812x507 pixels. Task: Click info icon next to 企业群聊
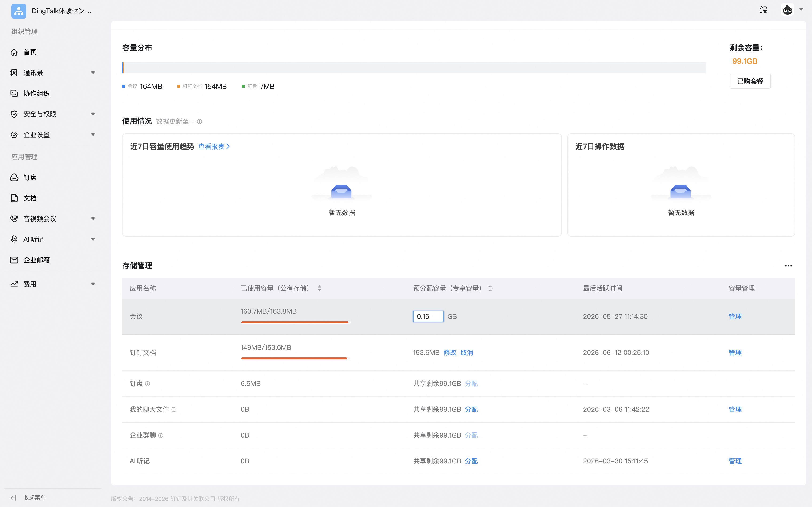[x=161, y=435]
